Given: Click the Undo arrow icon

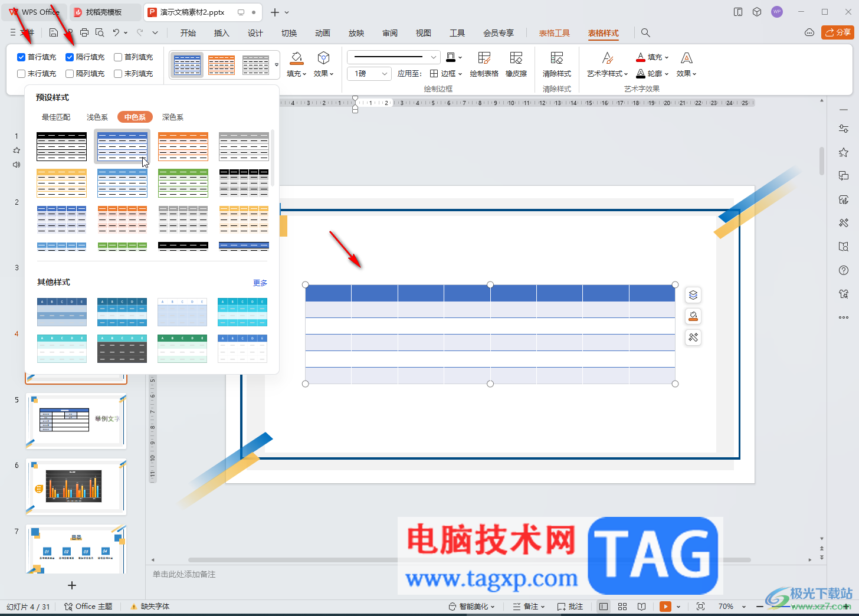Looking at the screenshot, I should coord(116,32).
